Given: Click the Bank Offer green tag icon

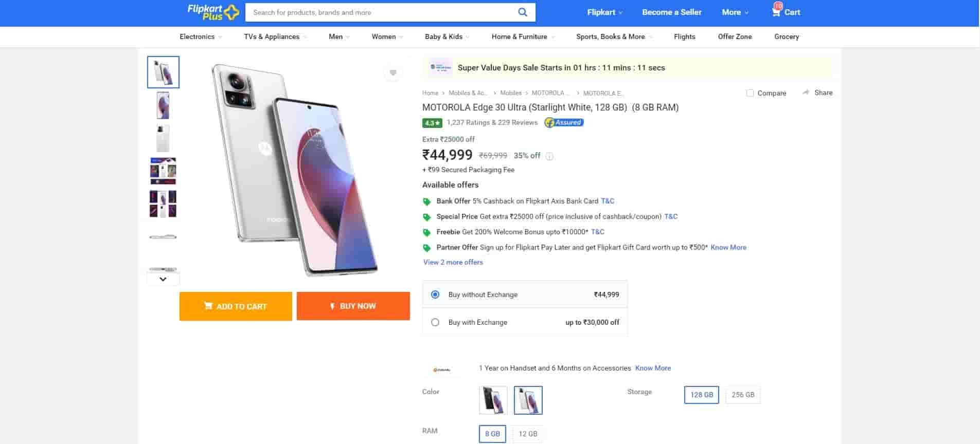Looking at the screenshot, I should tap(426, 201).
